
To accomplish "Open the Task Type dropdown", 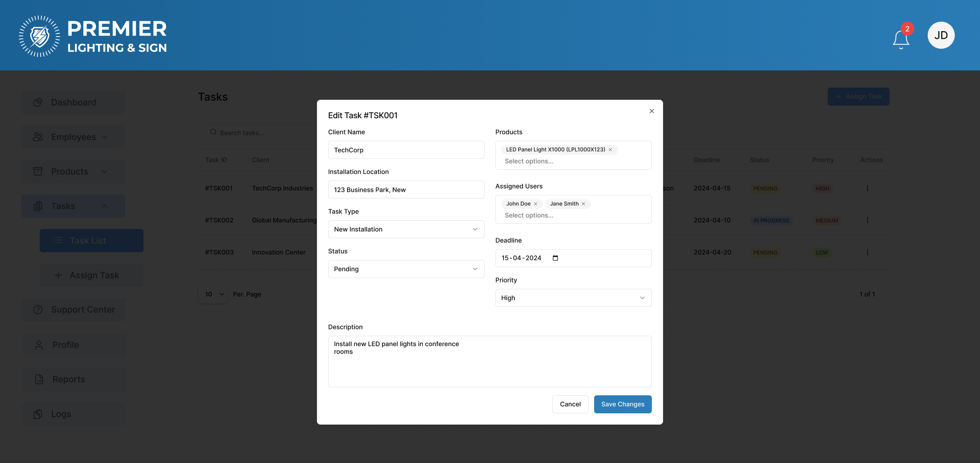I will [406, 229].
